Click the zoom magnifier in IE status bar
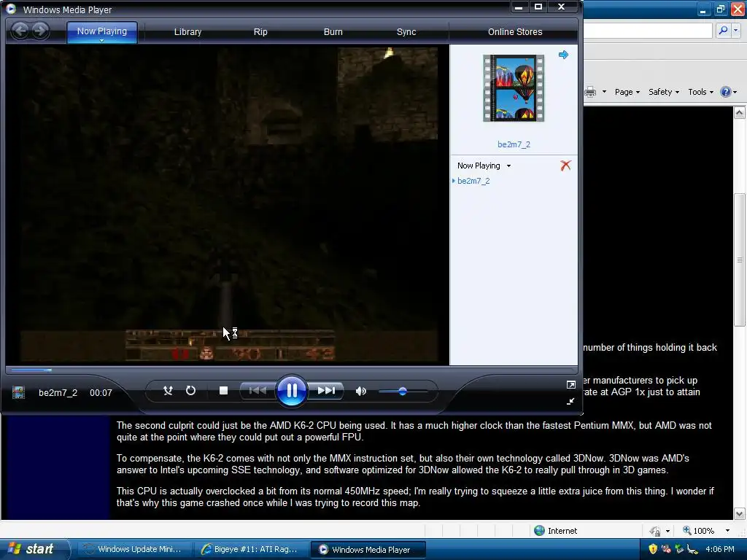Screen dimensions: 747x560 (x=687, y=531)
